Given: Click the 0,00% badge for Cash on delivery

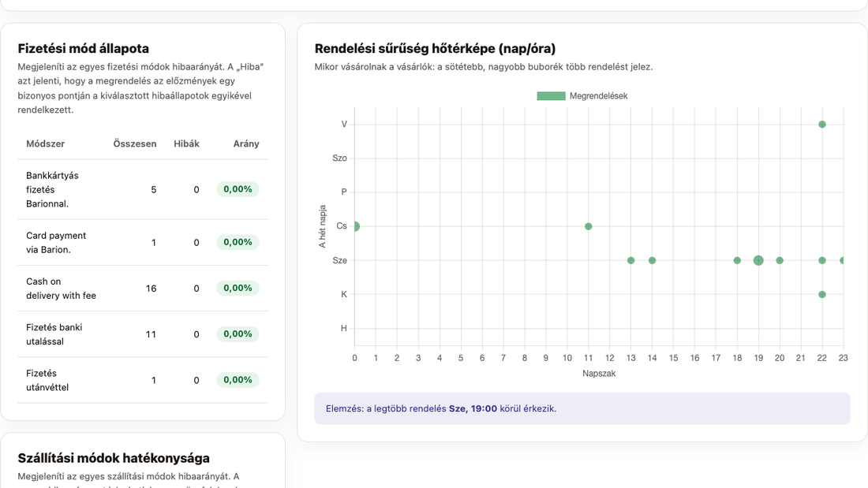Looking at the screenshot, I should (x=238, y=289).
